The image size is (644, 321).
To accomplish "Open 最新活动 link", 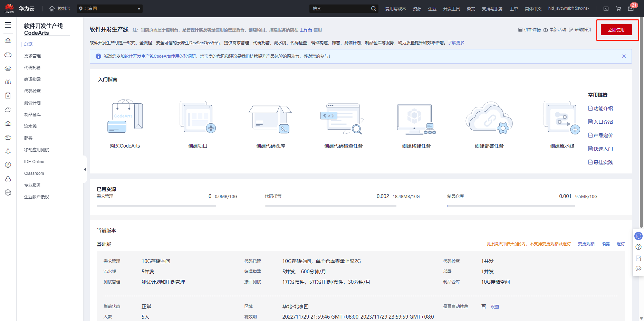I will click(555, 30).
